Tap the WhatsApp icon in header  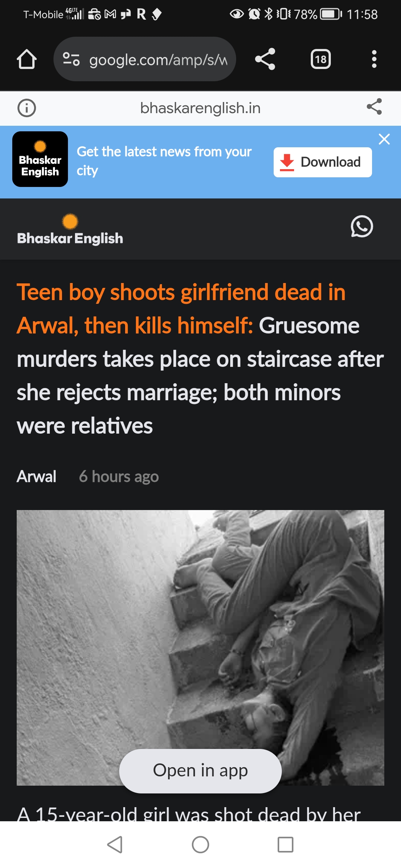click(362, 226)
